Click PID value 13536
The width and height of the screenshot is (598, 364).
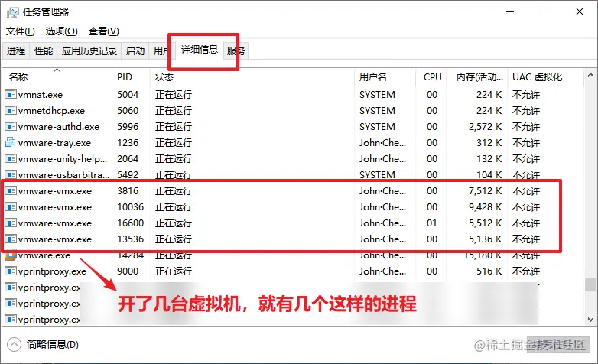click(131, 239)
